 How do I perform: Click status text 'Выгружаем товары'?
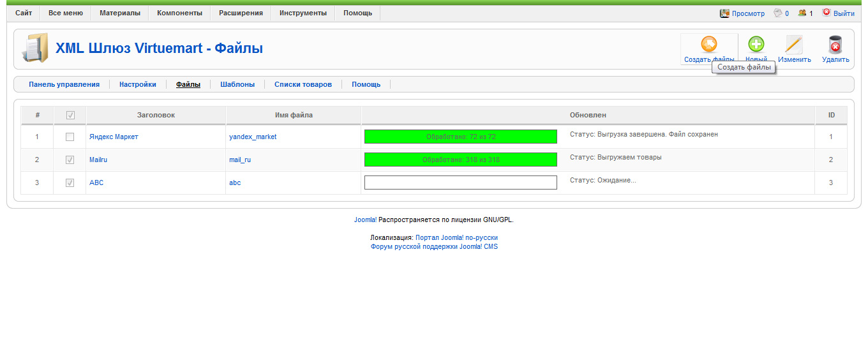629,157
